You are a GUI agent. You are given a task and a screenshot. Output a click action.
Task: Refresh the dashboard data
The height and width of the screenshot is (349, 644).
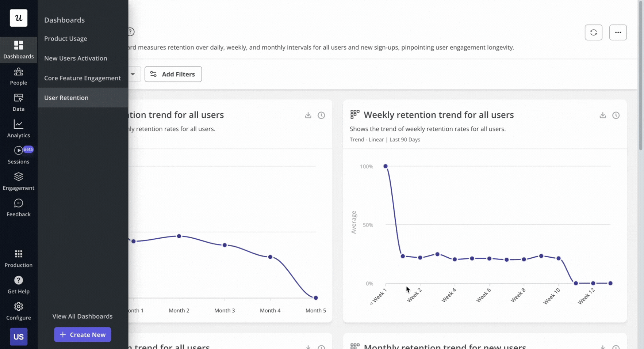coord(594,32)
